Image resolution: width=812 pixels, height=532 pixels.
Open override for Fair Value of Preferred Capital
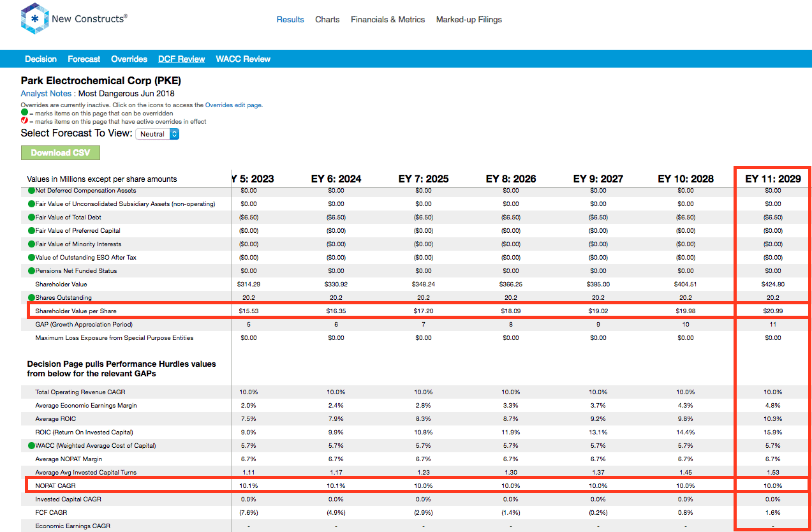[31, 230]
